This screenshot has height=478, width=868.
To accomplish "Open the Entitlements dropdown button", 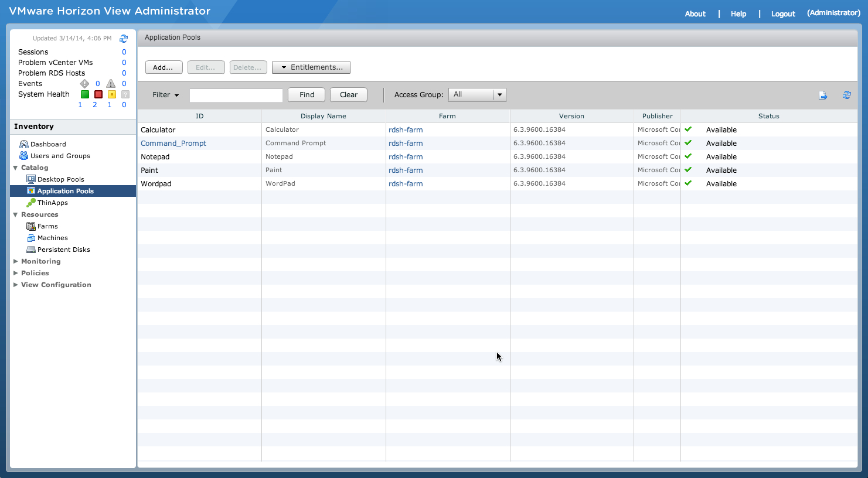I will [x=311, y=67].
